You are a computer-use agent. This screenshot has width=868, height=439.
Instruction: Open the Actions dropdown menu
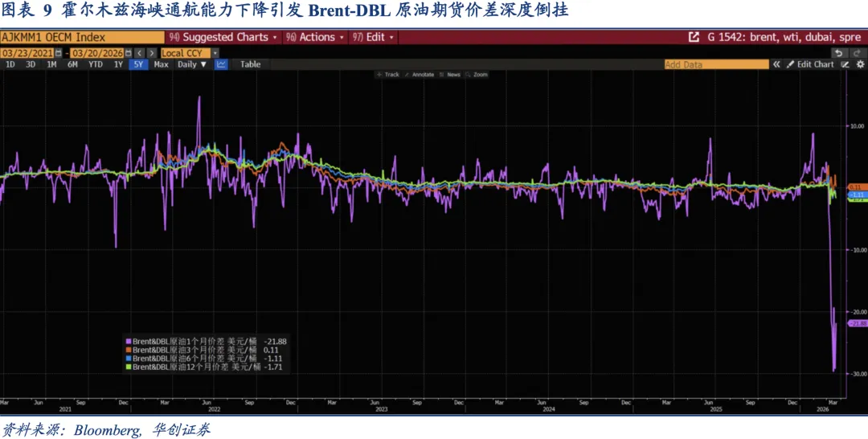(314, 37)
